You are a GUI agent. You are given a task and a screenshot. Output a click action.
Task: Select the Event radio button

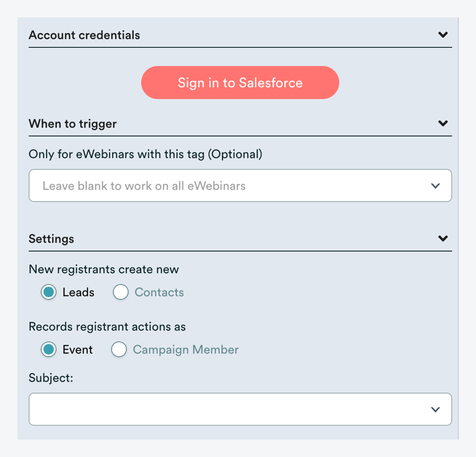(48, 349)
